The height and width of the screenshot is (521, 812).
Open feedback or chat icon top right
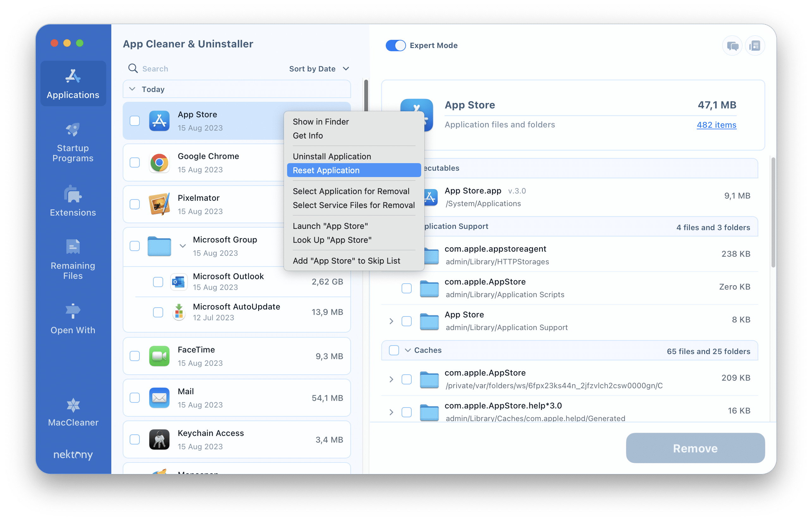click(730, 45)
